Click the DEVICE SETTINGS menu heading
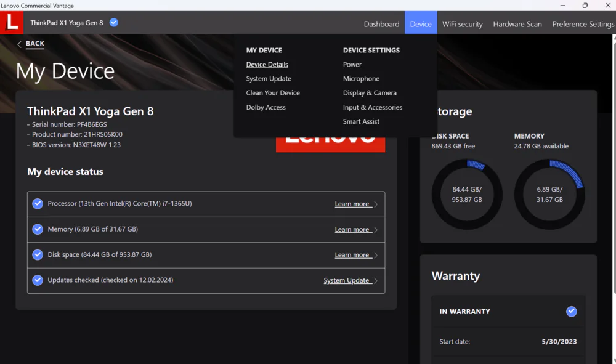This screenshot has height=364, width=616. 371,51
